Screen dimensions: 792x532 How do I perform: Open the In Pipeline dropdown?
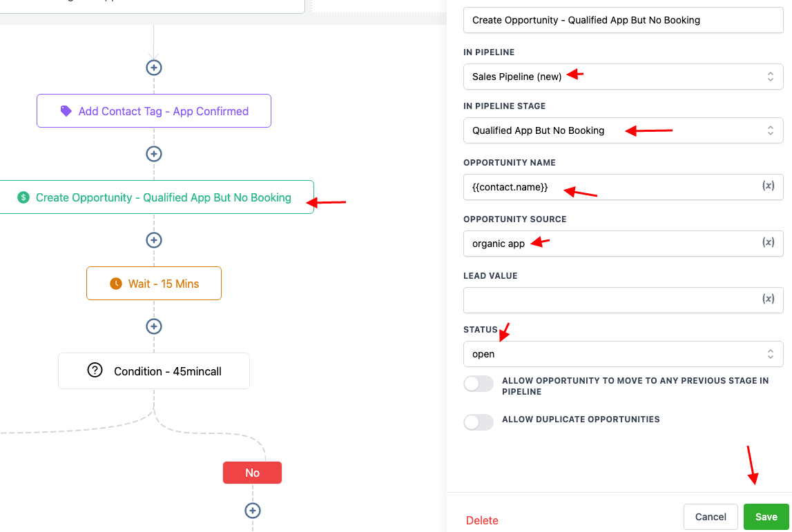pyautogui.click(x=622, y=76)
